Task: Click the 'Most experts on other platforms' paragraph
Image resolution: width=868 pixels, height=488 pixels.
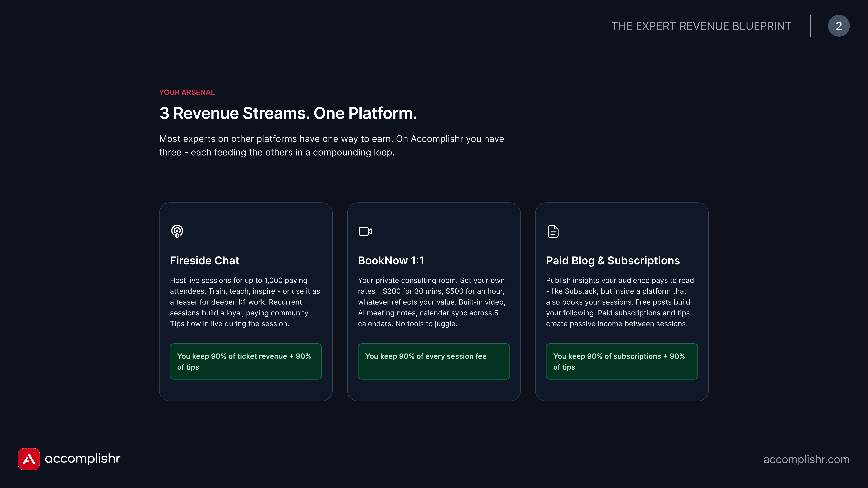Action: click(332, 145)
